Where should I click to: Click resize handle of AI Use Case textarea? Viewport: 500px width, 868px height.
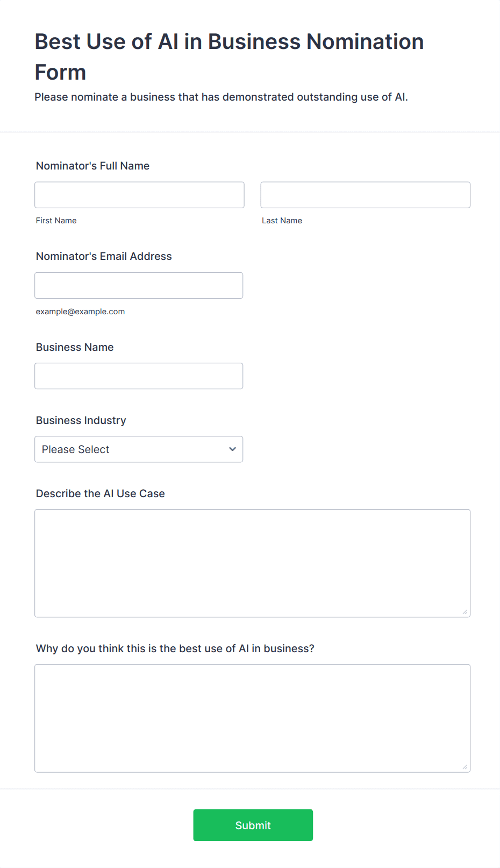(x=465, y=612)
